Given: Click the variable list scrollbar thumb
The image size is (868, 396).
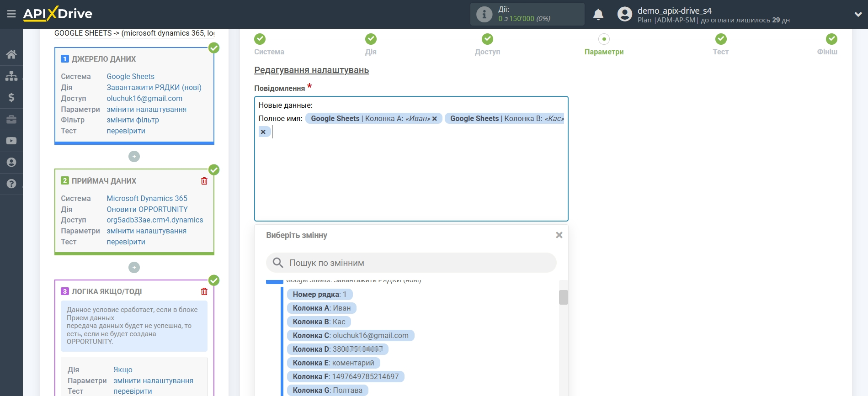Looking at the screenshot, I should point(563,297).
